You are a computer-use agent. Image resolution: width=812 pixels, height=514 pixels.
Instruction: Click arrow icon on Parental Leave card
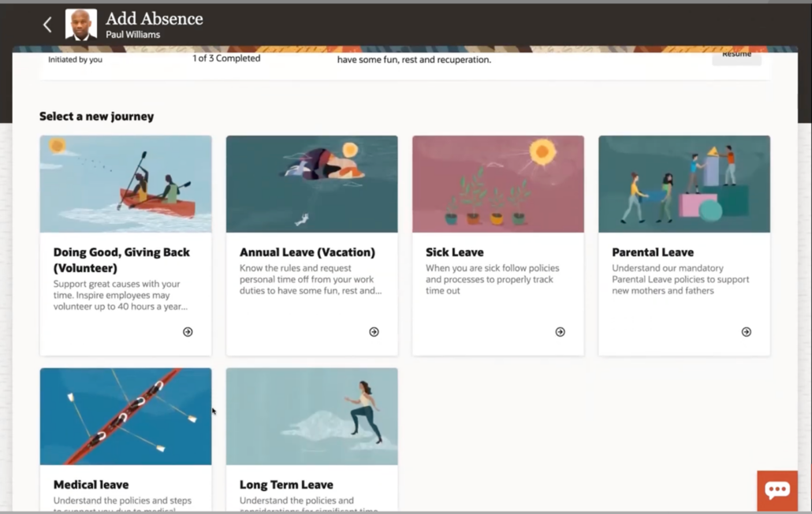(746, 332)
